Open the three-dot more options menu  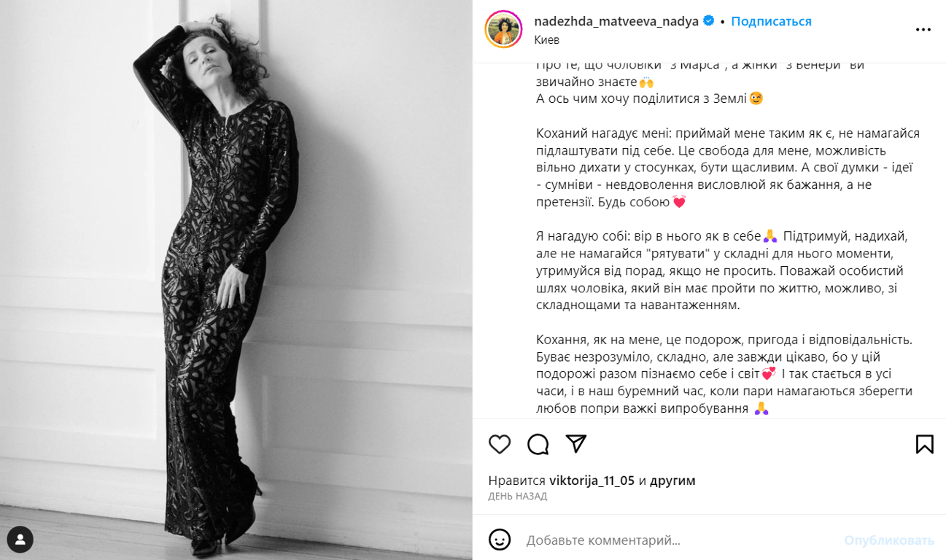(923, 30)
